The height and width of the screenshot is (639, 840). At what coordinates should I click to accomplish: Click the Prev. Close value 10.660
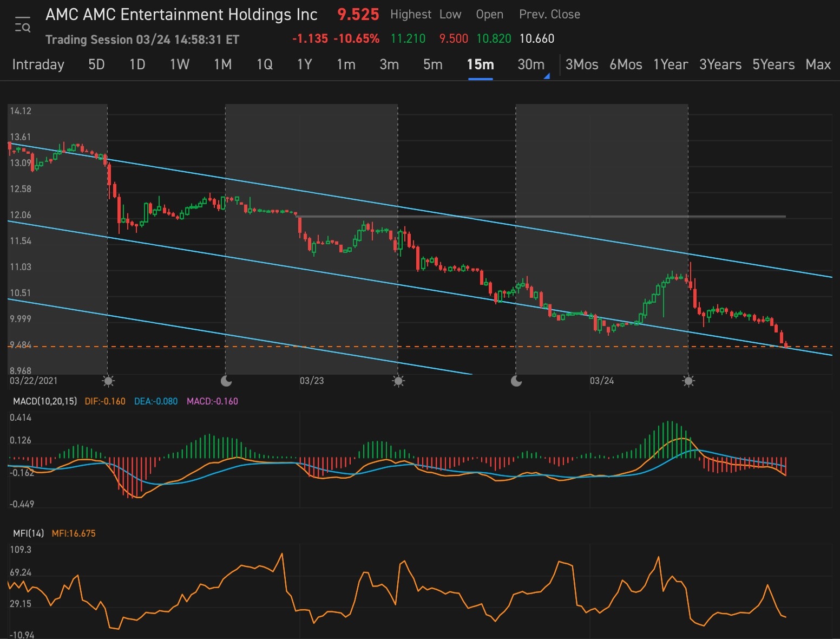click(537, 39)
